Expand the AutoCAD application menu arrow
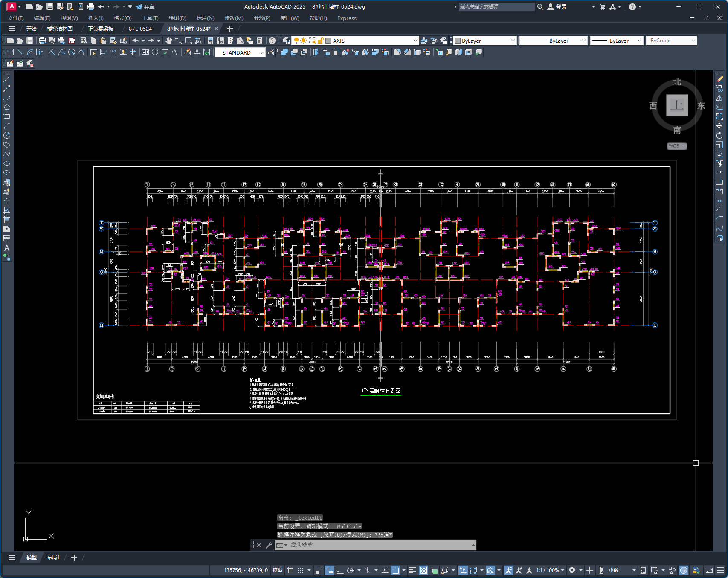 point(19,7)
